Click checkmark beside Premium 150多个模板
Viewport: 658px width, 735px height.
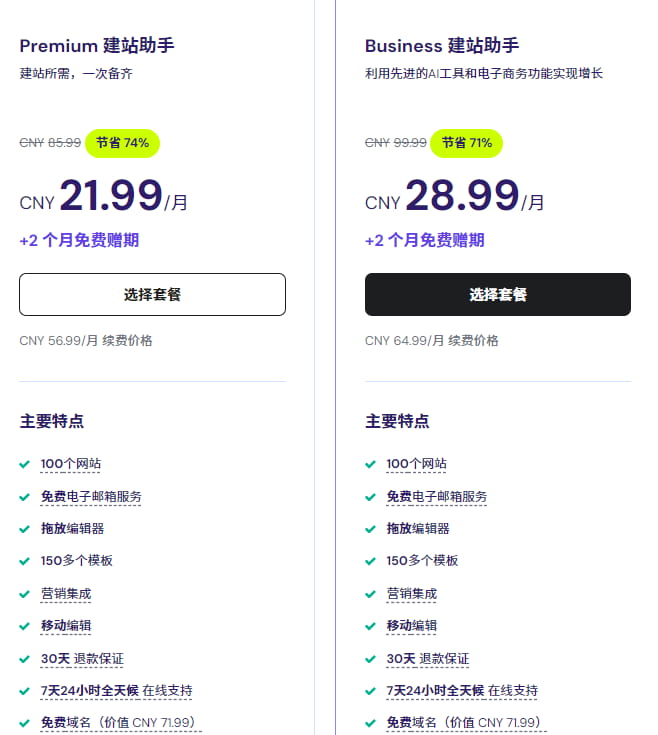coord(25,561)
